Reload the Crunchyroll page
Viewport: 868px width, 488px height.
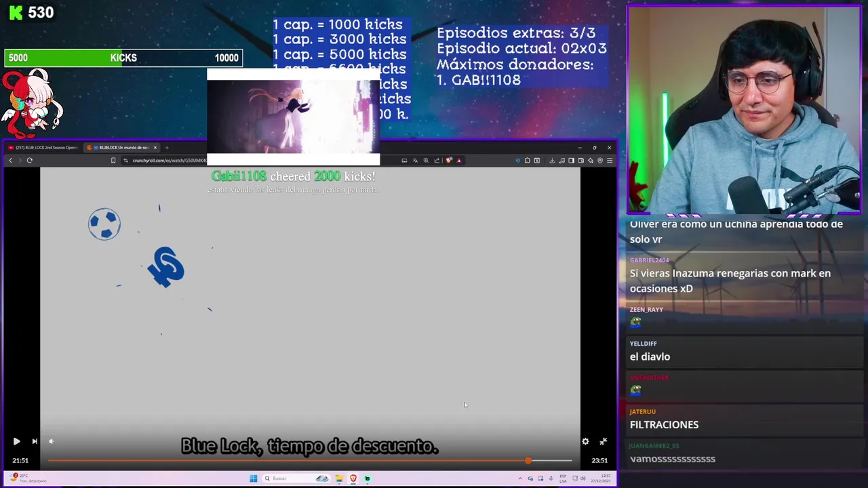click(x=30, y=160)
